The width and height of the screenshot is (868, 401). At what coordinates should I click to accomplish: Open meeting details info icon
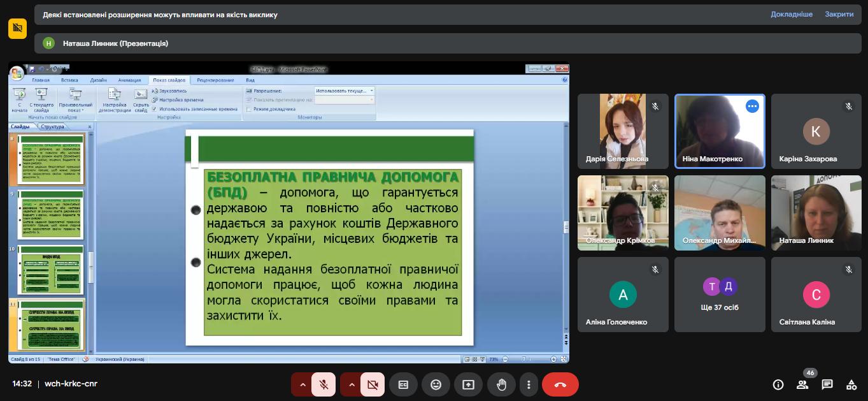point(778,384)
